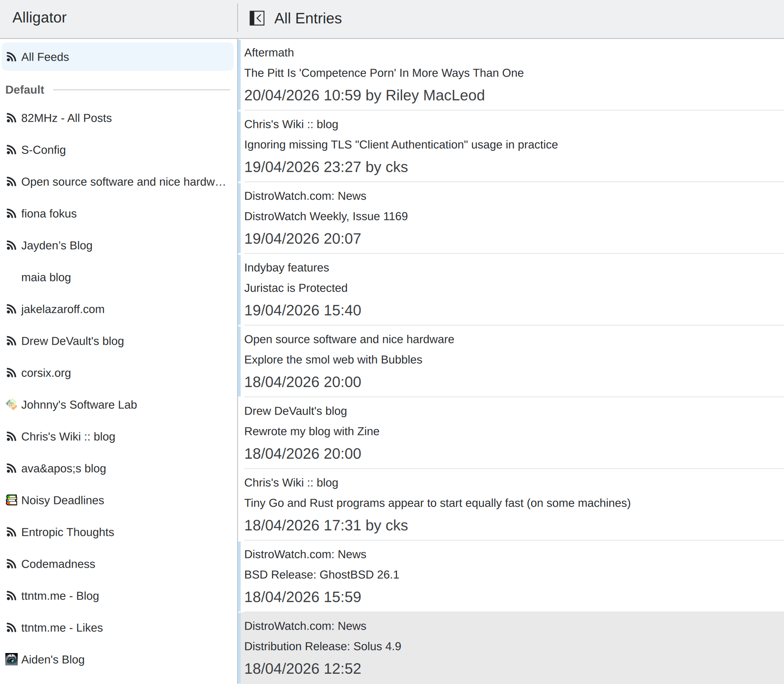
Task: Select the ttntm.me - Likes feed
Action: click(118, 628)
